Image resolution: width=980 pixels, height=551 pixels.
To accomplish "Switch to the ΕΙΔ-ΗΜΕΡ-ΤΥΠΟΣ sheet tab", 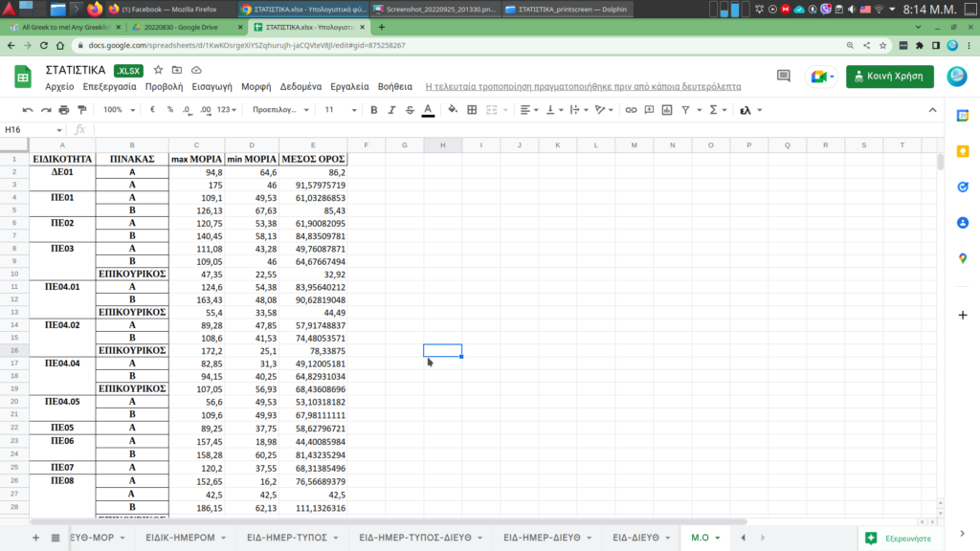I will pos(287,538).
